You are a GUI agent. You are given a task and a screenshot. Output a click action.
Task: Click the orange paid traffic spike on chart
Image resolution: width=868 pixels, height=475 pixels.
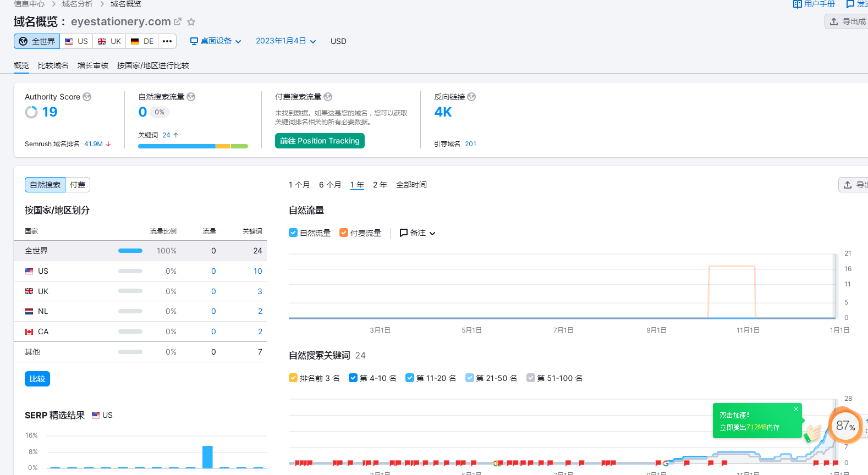(732, 291)
